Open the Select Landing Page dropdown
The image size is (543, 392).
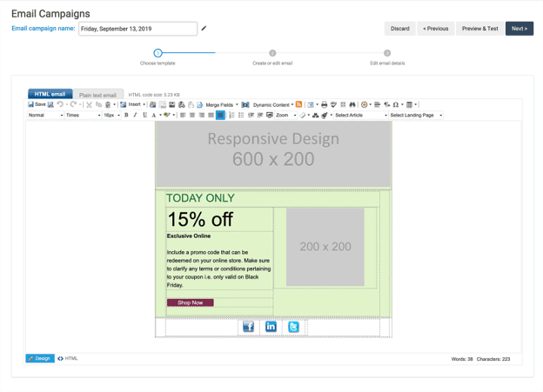416,116
